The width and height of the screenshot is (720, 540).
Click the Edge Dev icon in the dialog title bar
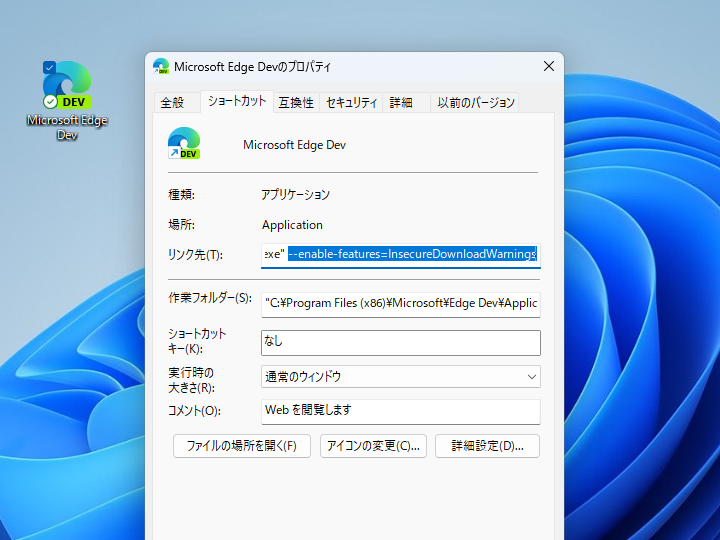(x=161, y=66)
